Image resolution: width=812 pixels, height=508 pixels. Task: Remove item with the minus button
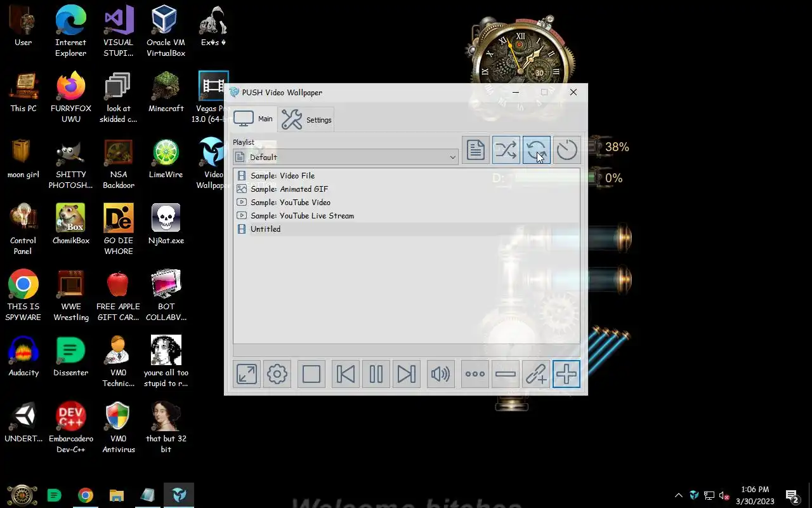pyautogui.click(x=506, y=374)
